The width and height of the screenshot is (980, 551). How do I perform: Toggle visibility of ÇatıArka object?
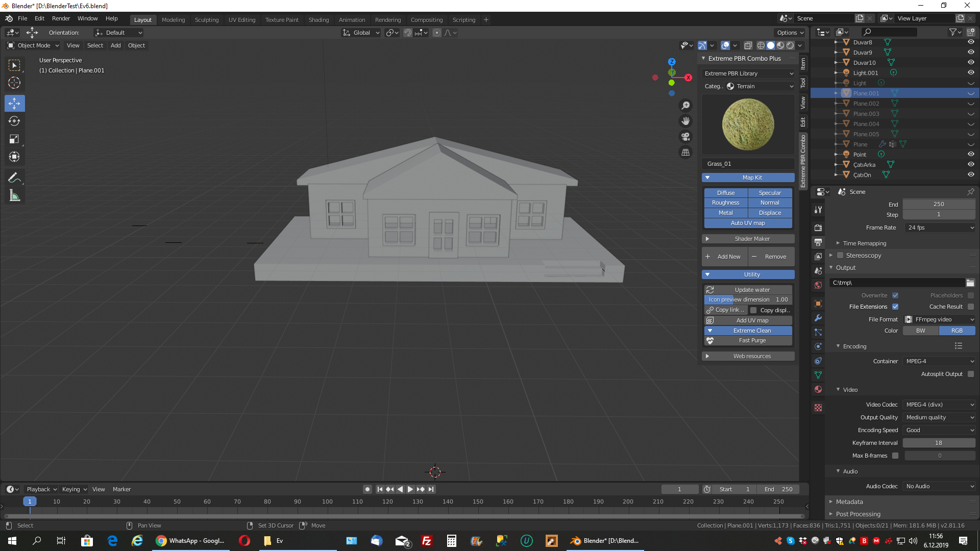tap(971, 164)
